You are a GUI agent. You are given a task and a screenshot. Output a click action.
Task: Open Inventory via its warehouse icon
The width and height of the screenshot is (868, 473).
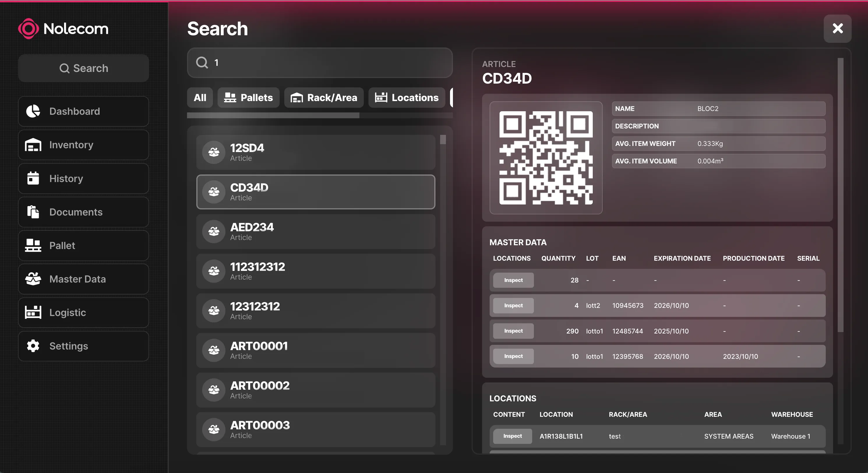[33, 145]
